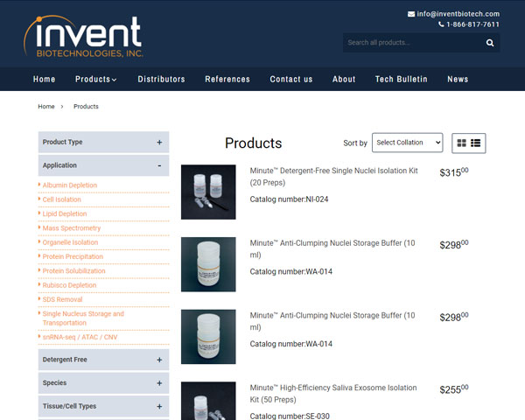The width and height of the screenshot is (525, 420).
Task: Select the snRNA-seq / ATAC / CNV filter
Action: (83, 337)
